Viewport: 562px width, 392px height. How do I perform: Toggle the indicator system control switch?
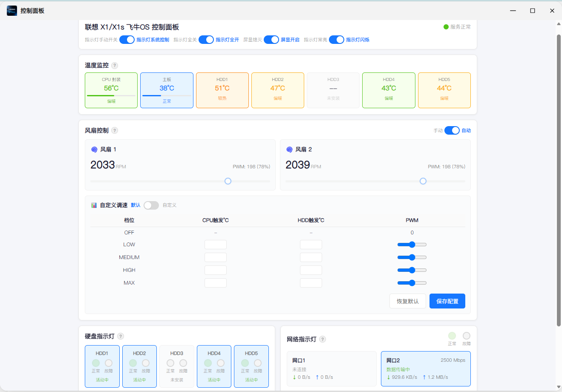click(127, 40)
